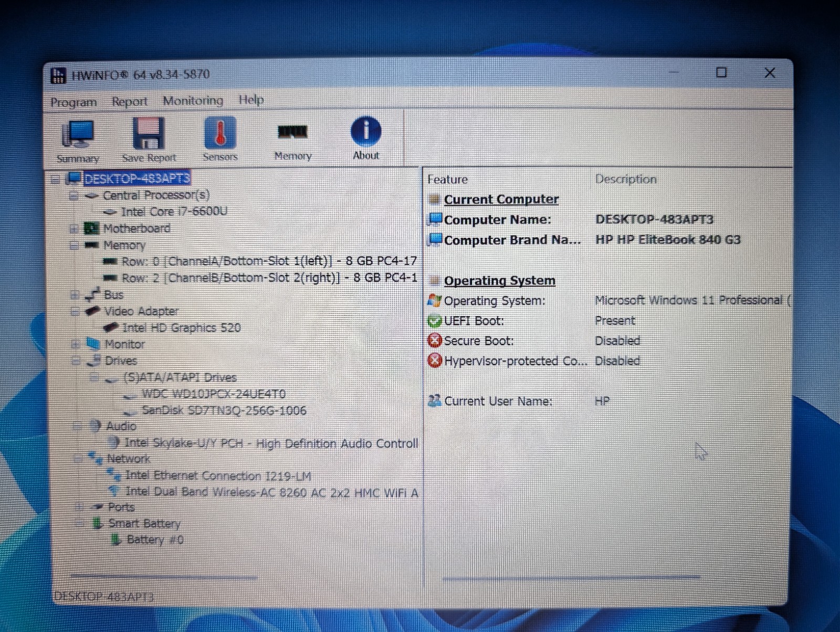Select Intel Core i7-6600U tree item

tap(174, 212)
